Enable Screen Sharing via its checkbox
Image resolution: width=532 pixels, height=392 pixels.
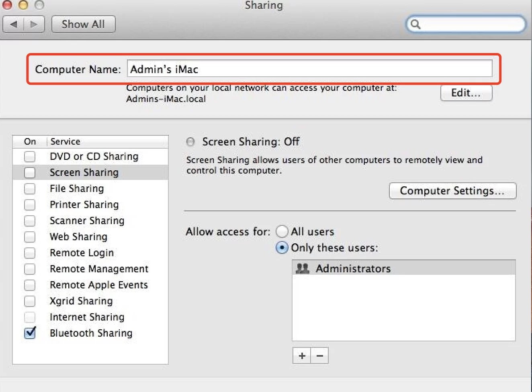tap(29, 172)
